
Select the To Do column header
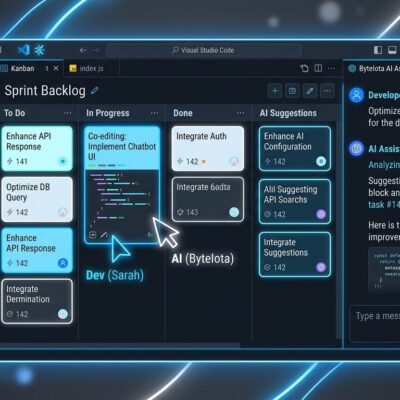coord(15,113)
